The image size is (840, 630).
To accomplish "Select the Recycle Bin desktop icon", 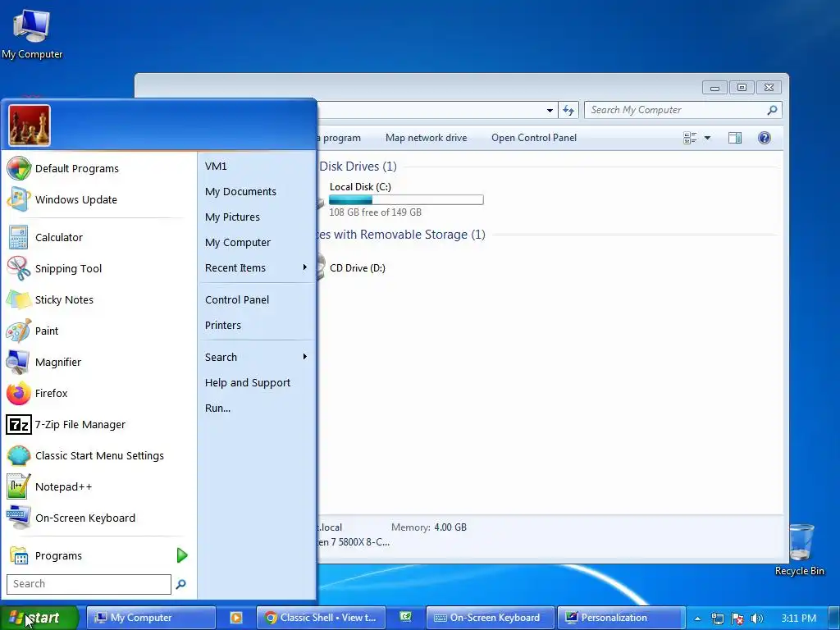I will pyautogui.click(x=800, y=550).
